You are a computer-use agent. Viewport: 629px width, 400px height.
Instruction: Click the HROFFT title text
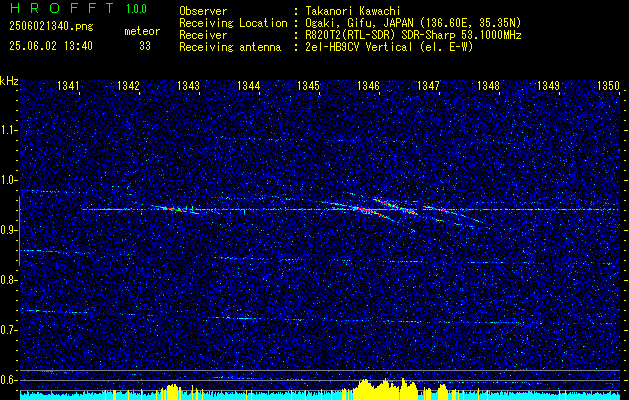(62, 8)
